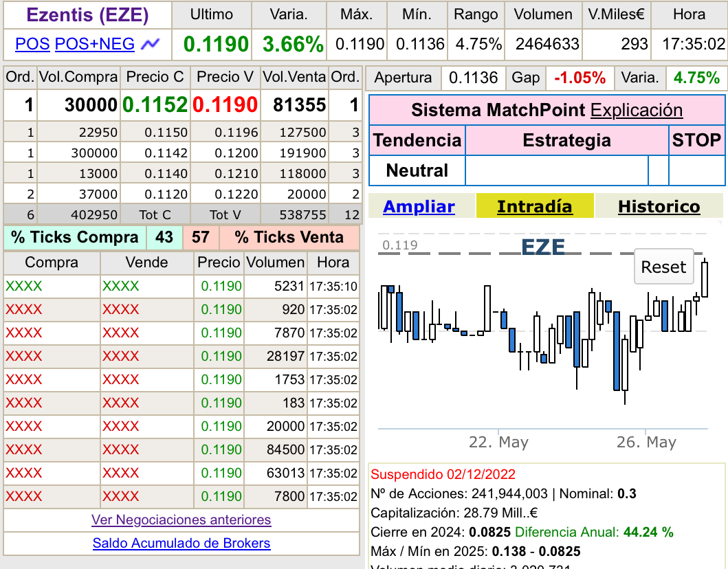The height and width of the screenshot is (569, 728).
Task: Click the 22. May date marker on chart
Action: coord(498,442)
